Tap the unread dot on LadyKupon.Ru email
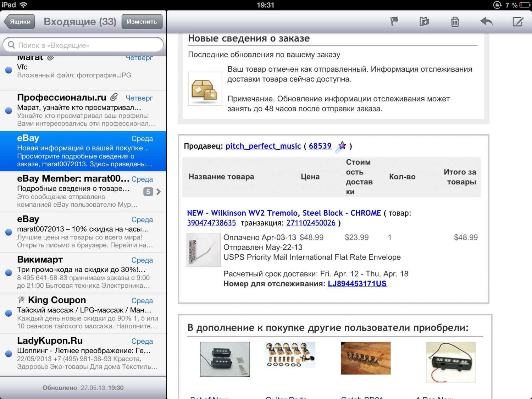 9,354
